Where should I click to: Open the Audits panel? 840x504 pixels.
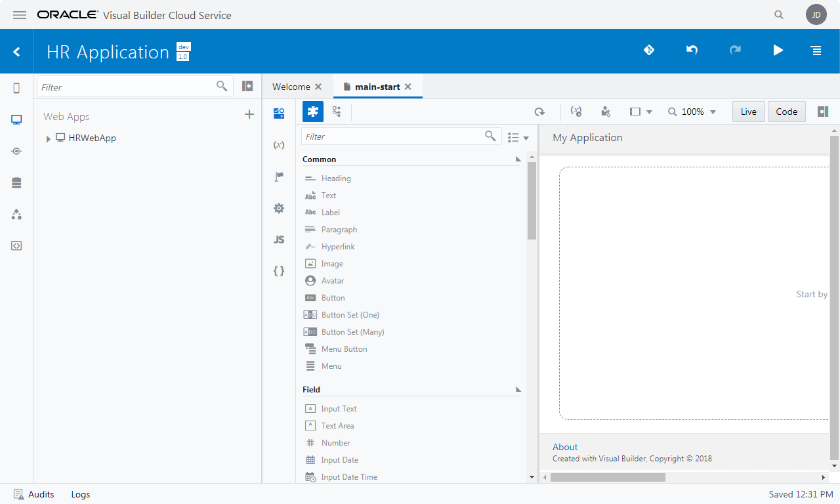34,494
